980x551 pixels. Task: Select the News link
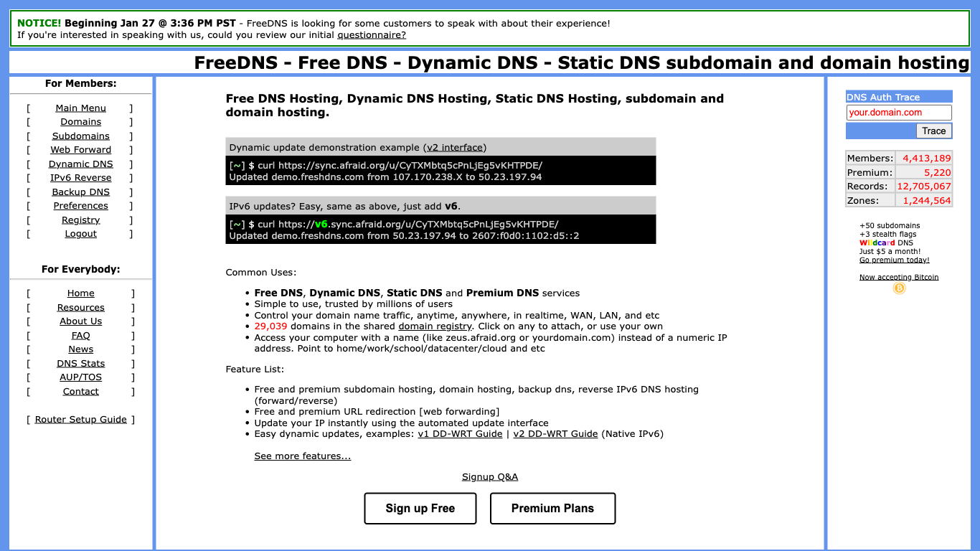(x=80, y=349)
